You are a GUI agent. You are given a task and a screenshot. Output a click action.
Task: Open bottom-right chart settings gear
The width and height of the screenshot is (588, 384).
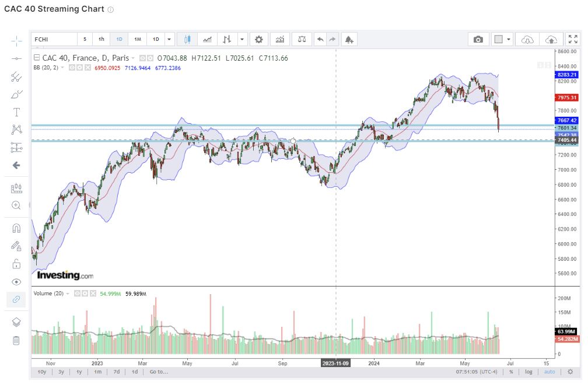[x=570, y=372]
